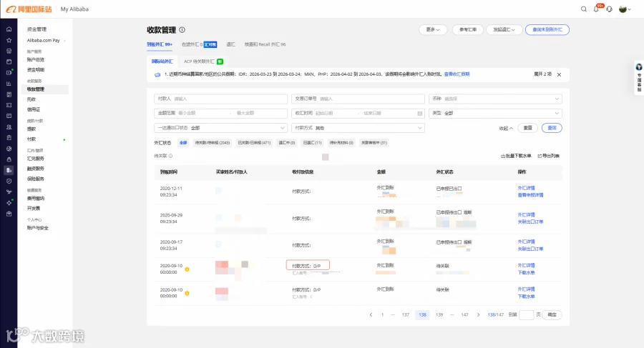Click the info icon next to 待关联
Viewport: 644px width, 348px height.
(x=170, y=156)
